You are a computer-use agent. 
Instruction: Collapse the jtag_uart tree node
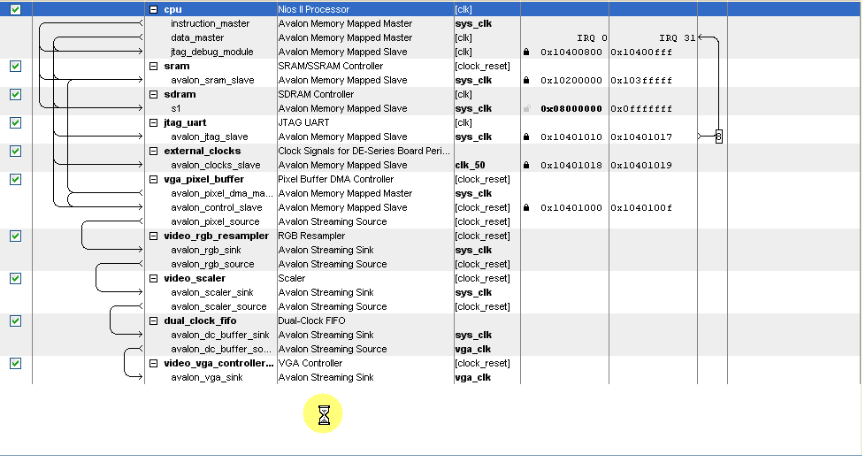click(x=154, y=123)
